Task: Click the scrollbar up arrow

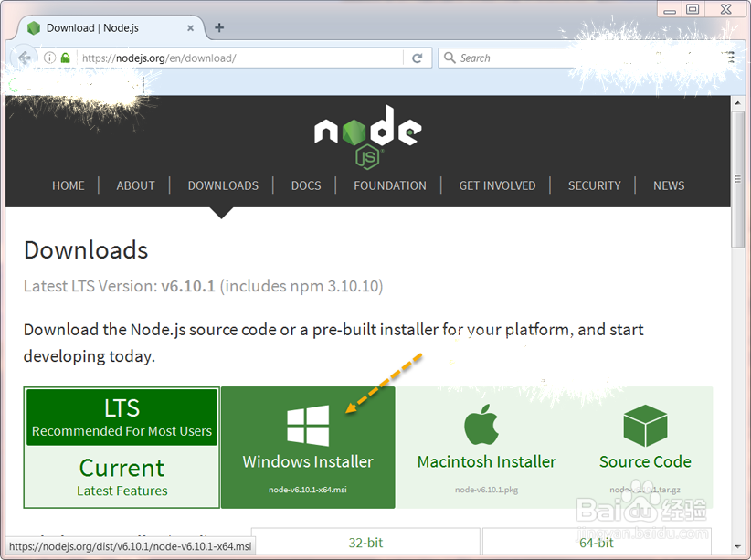Action: tap(739, 102)
